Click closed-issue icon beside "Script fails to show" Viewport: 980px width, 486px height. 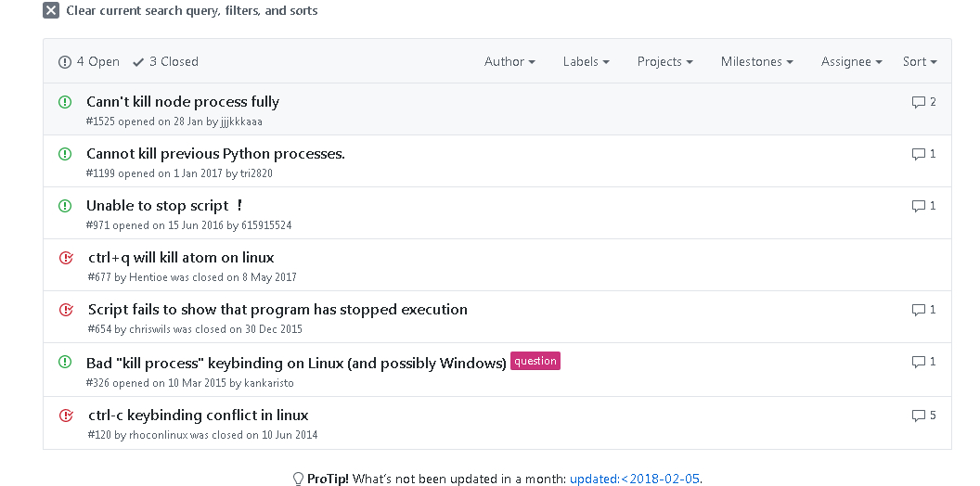(66, 310)
